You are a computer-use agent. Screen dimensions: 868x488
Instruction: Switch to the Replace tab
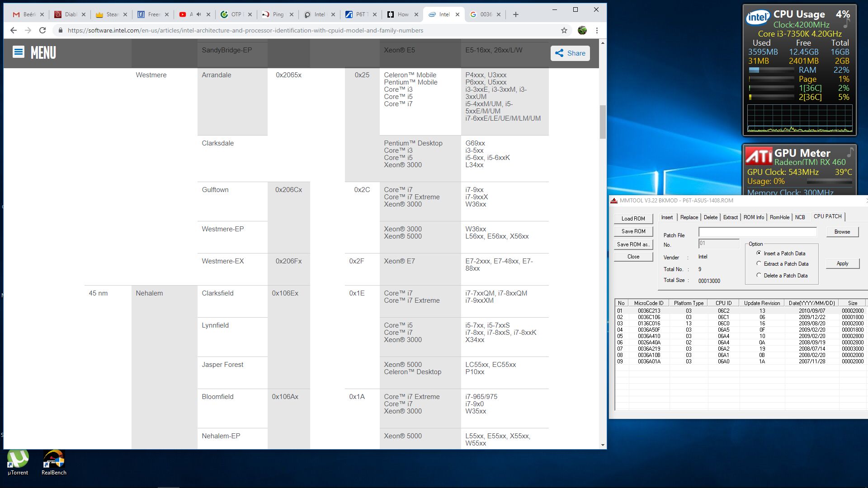689,217
